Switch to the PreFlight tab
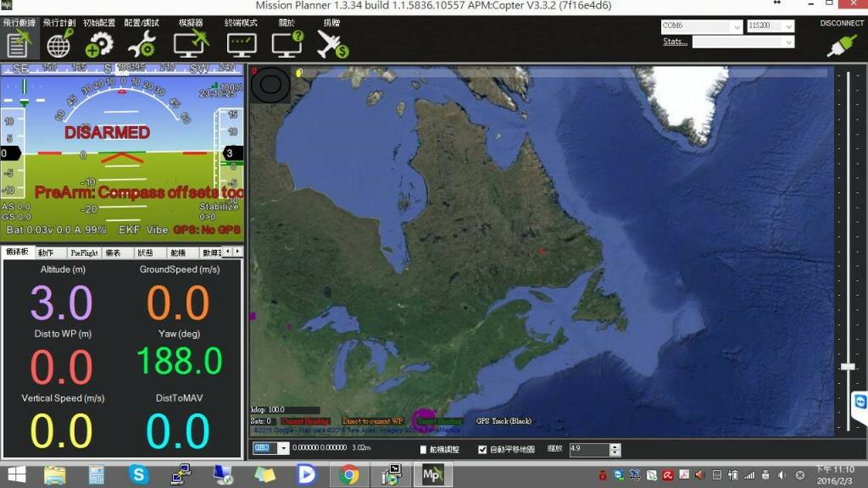The width and height of the screenshot is (868, 488). (x=84, y=252)
